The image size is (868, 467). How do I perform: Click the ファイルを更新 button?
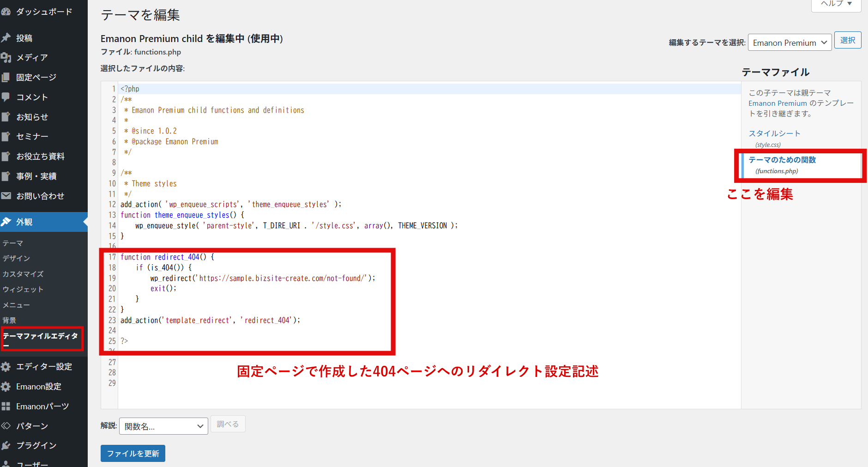pyautogui.click(x=133, y=454)
